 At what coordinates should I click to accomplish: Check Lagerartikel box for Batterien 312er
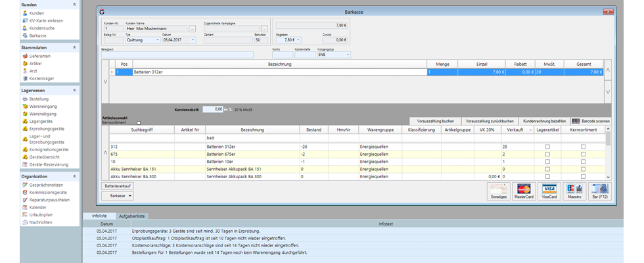(547, 147)
